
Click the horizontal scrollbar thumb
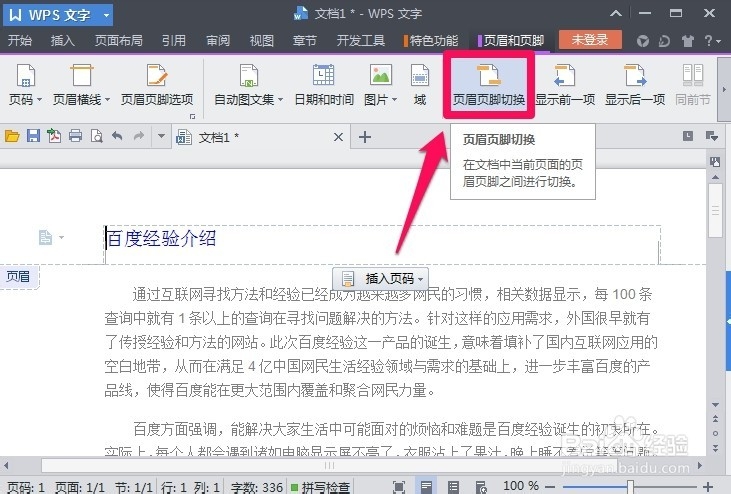pyautogui.click(x=329, y=465)
